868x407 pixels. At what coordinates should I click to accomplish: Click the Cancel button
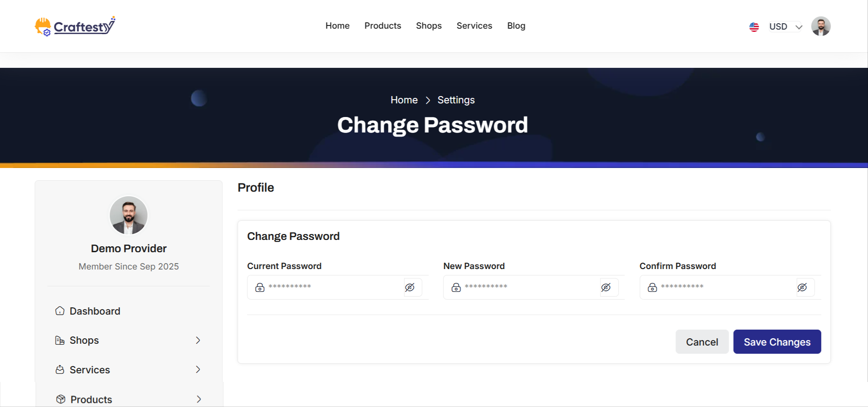(702, 342)
